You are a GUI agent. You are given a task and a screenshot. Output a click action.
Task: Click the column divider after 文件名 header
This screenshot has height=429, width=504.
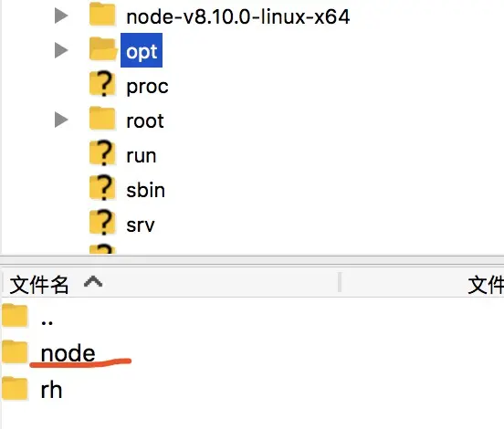(339, 282)
